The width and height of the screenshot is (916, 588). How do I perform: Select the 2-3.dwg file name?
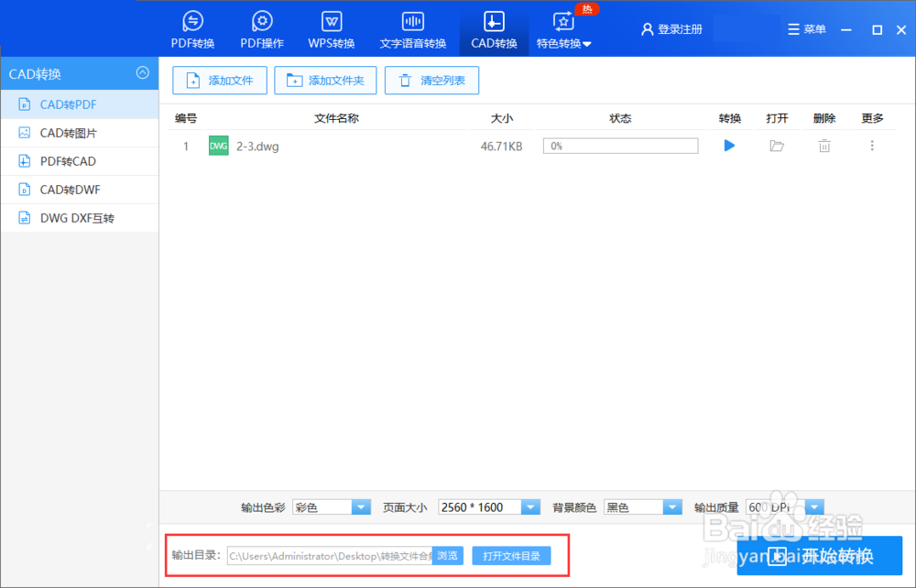pos(257,147)
